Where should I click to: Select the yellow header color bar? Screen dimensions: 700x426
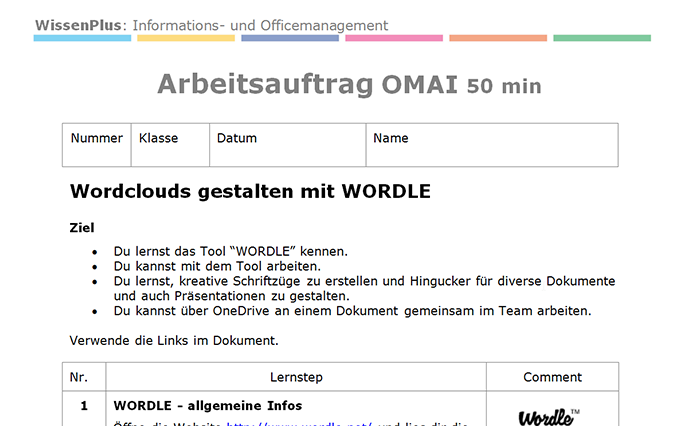coord(186,38)
